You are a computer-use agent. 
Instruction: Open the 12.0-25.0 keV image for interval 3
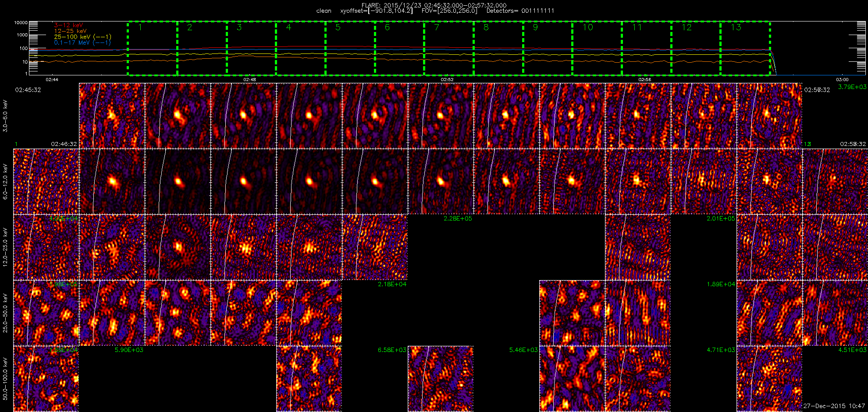[x=178, y=248]
